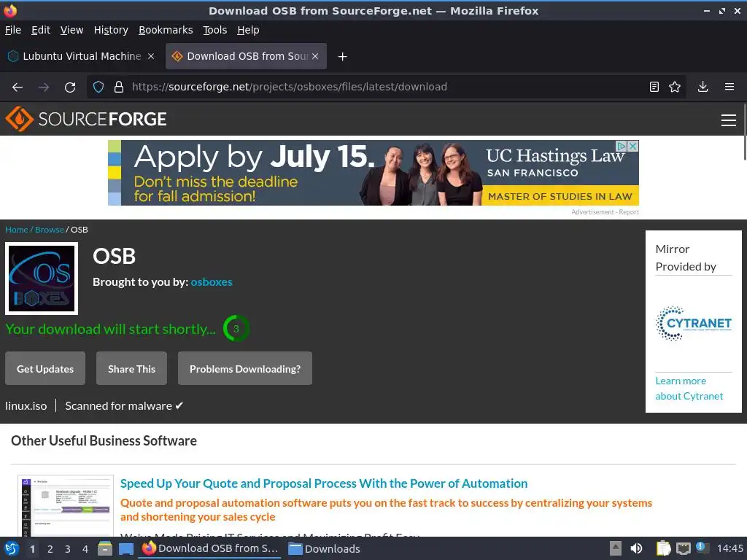Open the tracking protection shield icon
The image size is (747, 560).
tap(98, 87)
